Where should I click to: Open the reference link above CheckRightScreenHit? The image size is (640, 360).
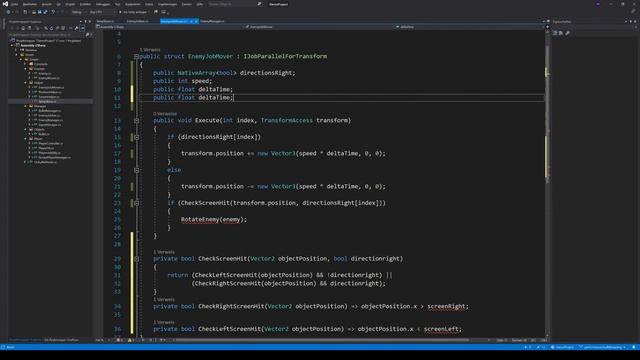[164, 300]
